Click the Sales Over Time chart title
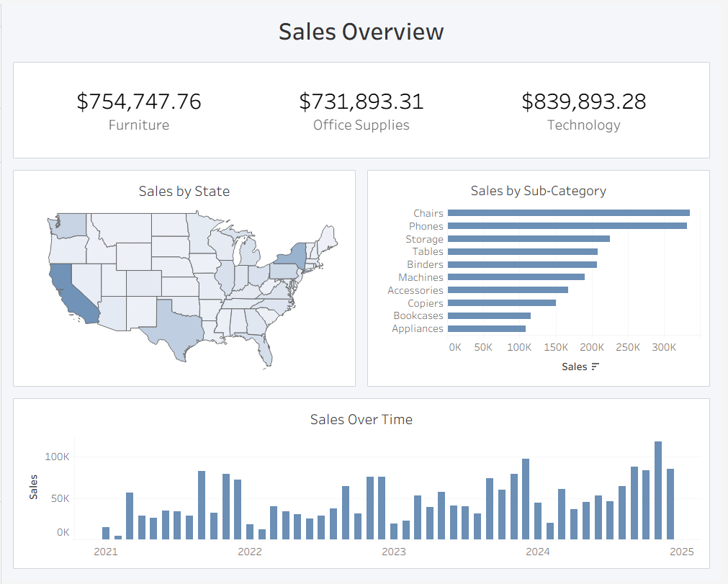 (x=361, y=419)
